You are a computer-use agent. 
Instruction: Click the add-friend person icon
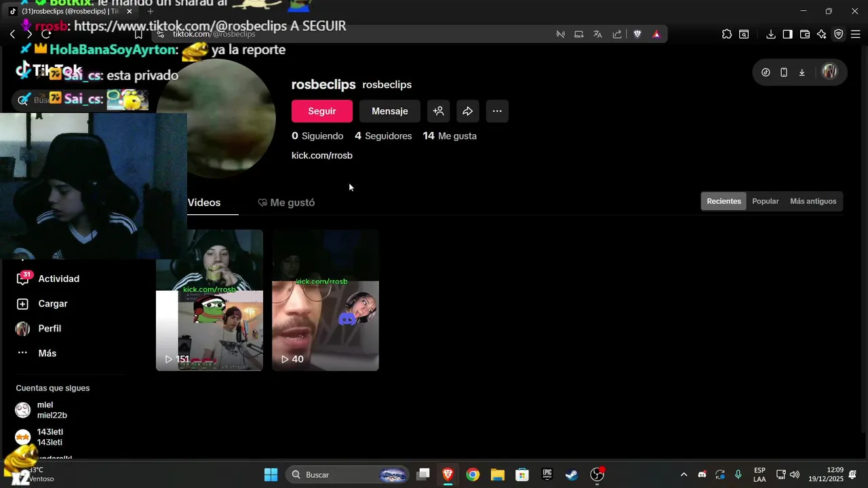tap(439, 111)
